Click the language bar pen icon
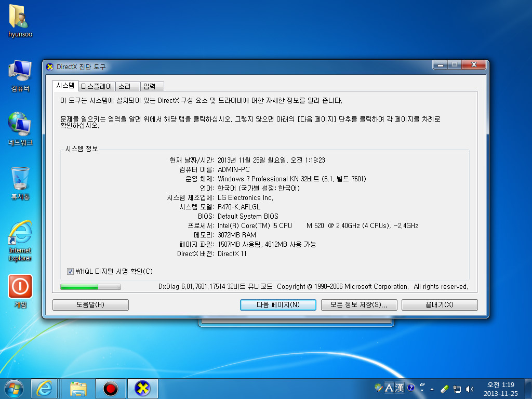Viewport: 532px width, 399px height. [378, 388]
